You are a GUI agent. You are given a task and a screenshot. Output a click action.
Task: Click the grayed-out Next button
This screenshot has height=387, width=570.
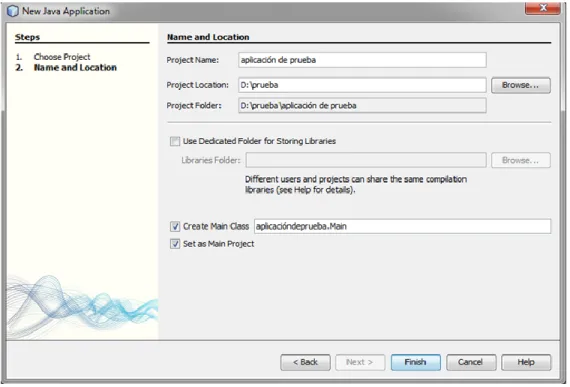pyautogui.click(x=360, y=362)
